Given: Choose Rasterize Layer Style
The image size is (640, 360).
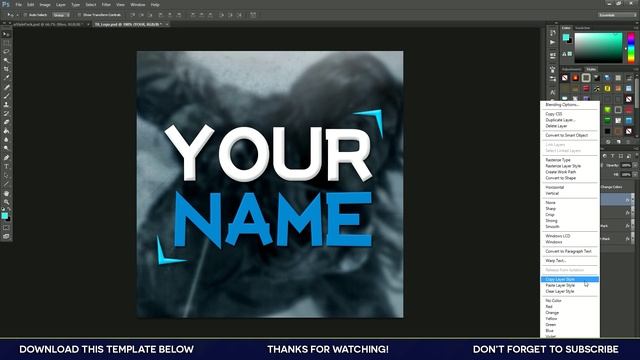Looking at the screenshot, I should pos(563,166).
